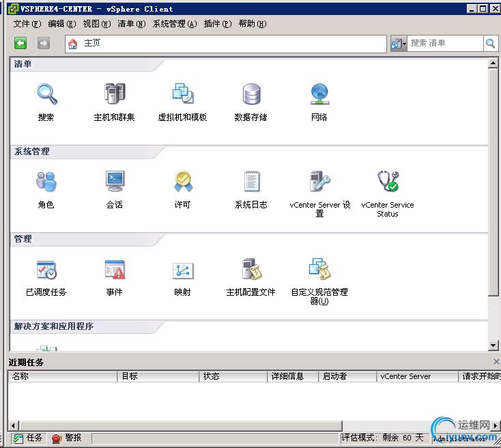This screenshot has height=448, width=501.
Task: Open 许可 licensing icon
Action: pos(183,181)
